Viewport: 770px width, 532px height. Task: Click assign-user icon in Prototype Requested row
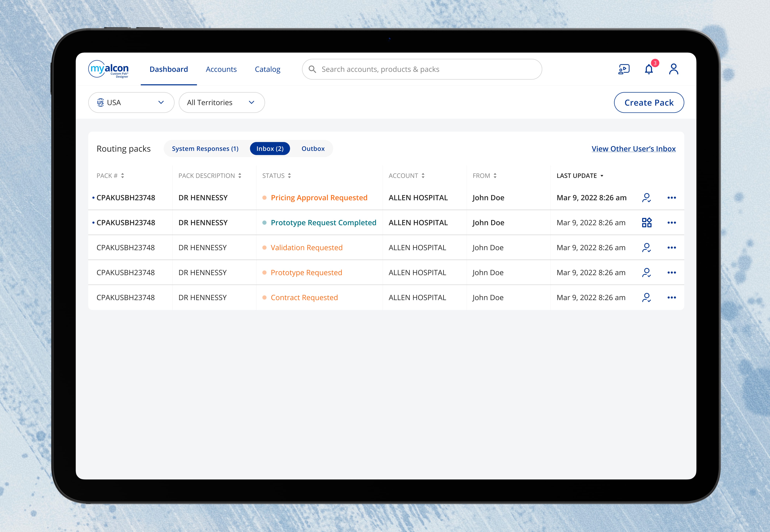(x=646, y=273)
